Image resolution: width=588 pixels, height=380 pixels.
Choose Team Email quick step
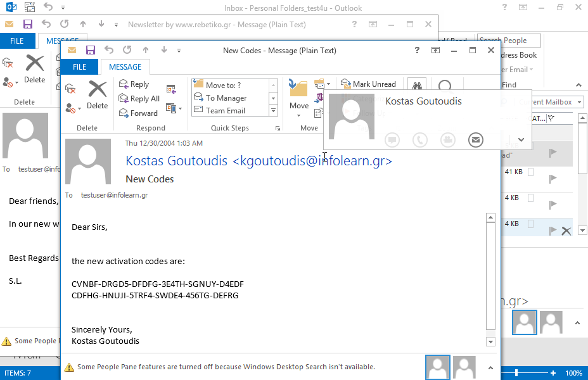(x=231, y=111)
